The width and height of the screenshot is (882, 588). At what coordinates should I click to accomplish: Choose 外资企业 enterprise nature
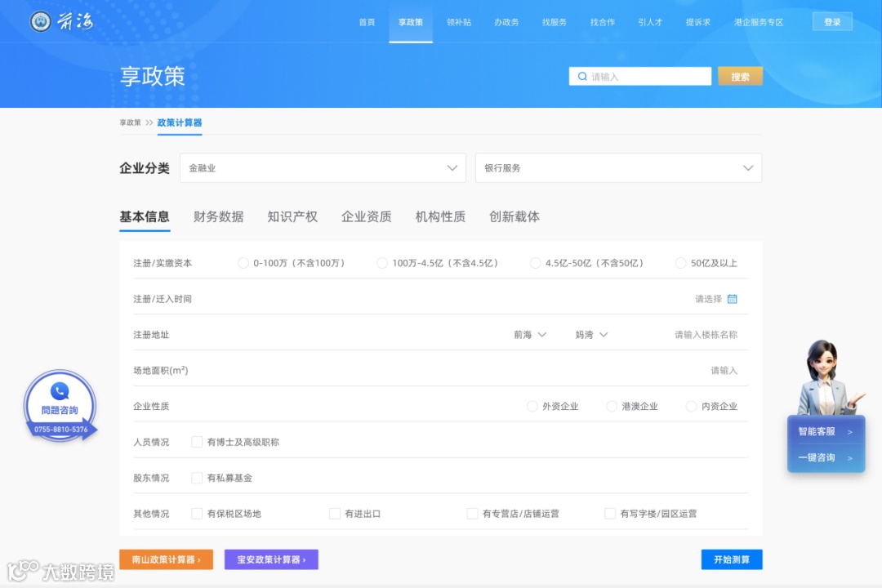coord(532,406)
